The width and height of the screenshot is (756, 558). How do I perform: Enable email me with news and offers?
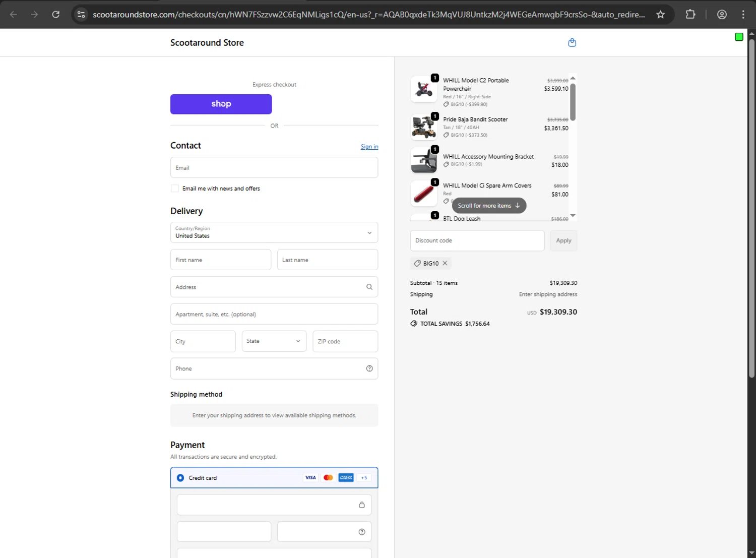tap(175, 189)
